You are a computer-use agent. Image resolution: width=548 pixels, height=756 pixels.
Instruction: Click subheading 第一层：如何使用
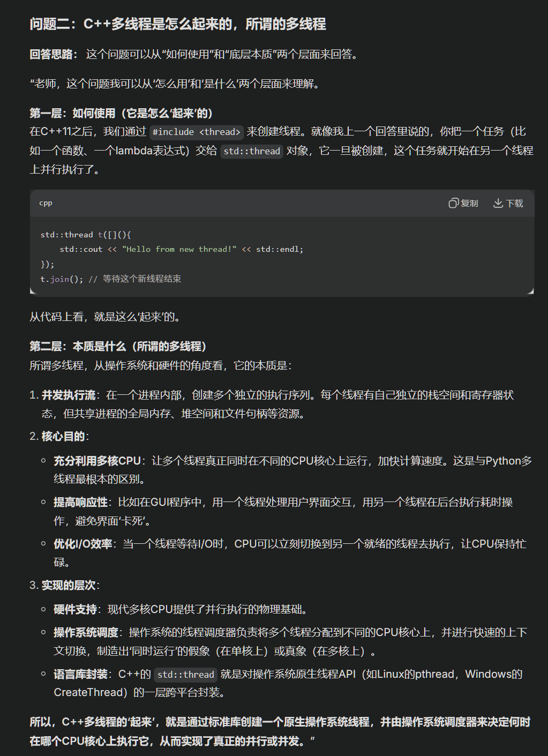pyautogui.click(x=122, y=113)
